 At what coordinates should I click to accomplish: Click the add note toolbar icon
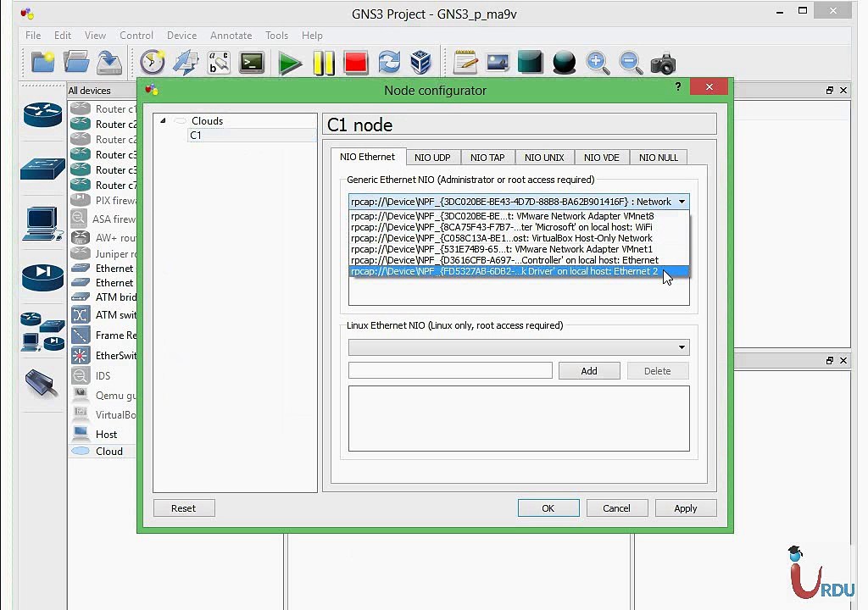tap(465, 62)
